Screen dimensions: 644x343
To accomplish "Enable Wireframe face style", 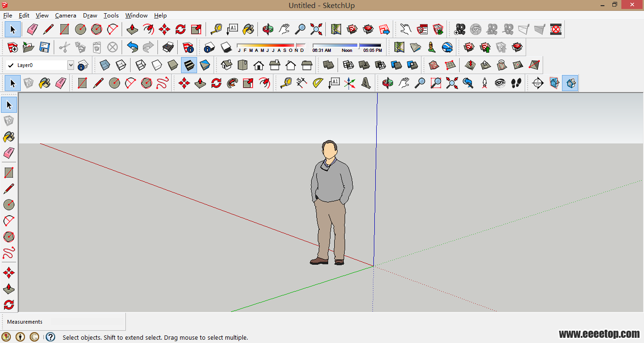I will [141, 65].
